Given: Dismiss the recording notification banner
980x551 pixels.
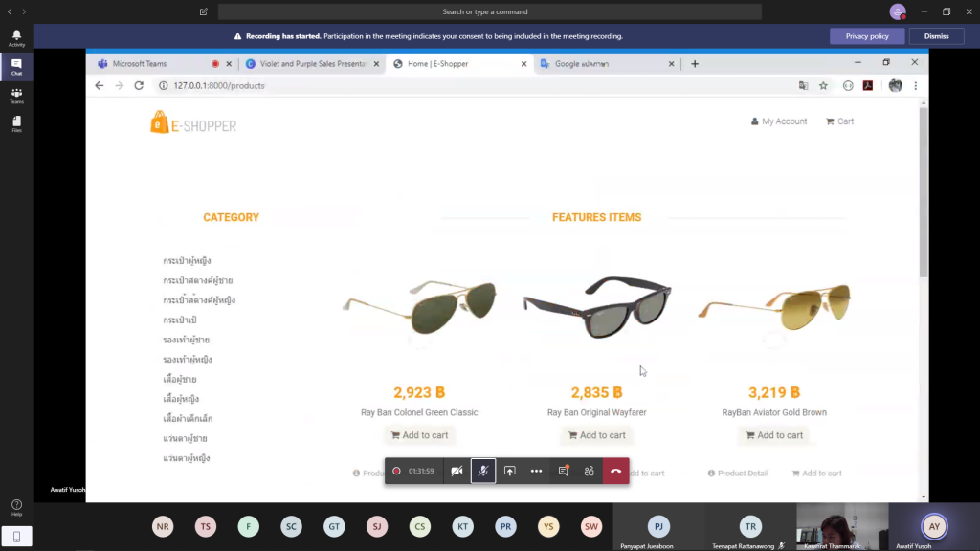Looking at the screenshot, I should (x=936, y=36).
